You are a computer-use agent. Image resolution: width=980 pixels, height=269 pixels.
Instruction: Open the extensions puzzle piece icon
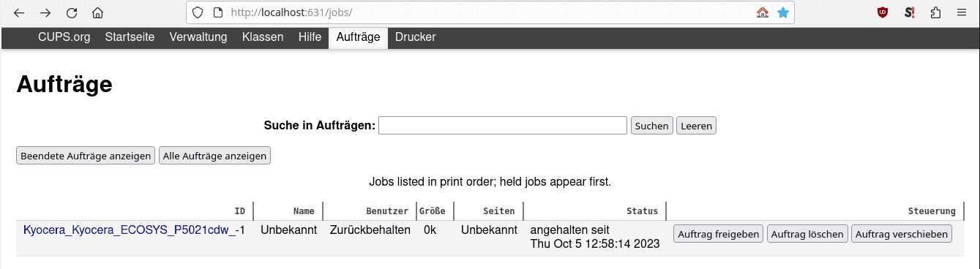click(935, 12)
